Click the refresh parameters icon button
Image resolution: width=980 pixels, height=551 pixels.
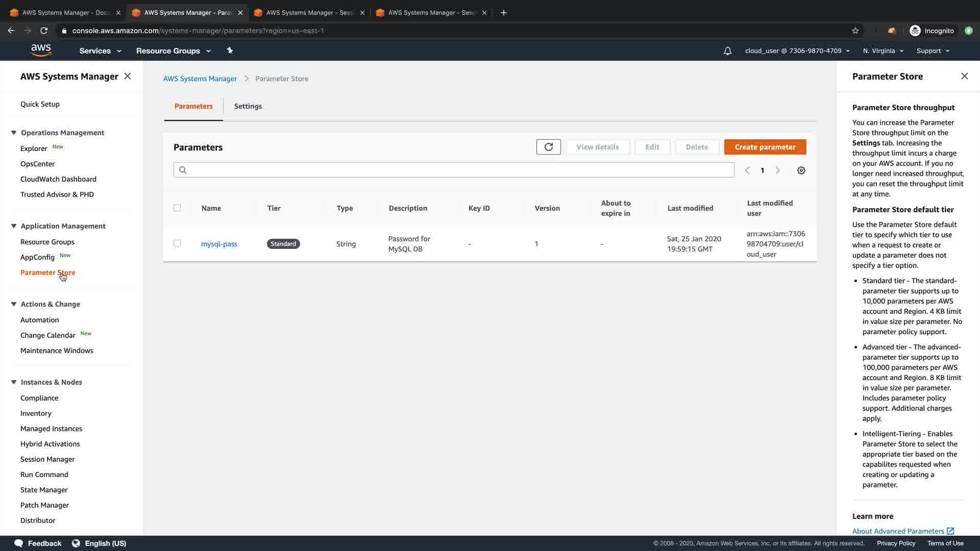(x=548, y=147)
